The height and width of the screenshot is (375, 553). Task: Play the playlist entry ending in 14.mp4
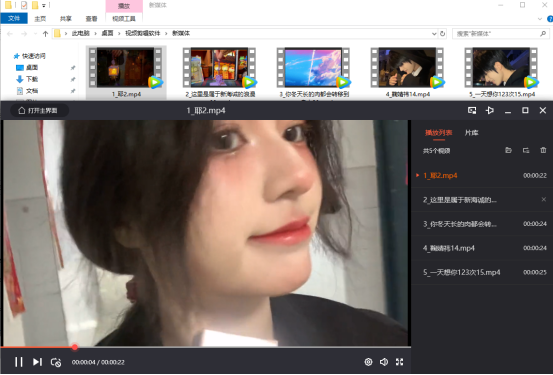[482, 248]
